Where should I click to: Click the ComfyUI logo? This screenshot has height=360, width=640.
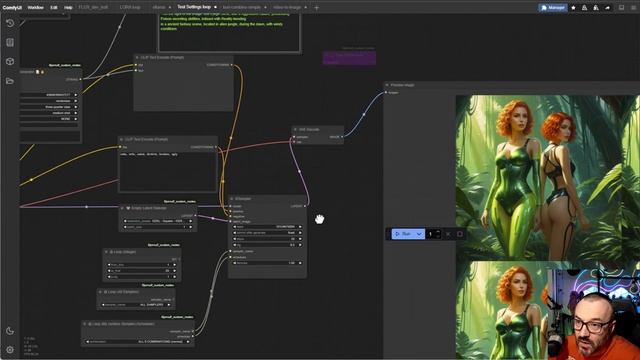[12, 7]
